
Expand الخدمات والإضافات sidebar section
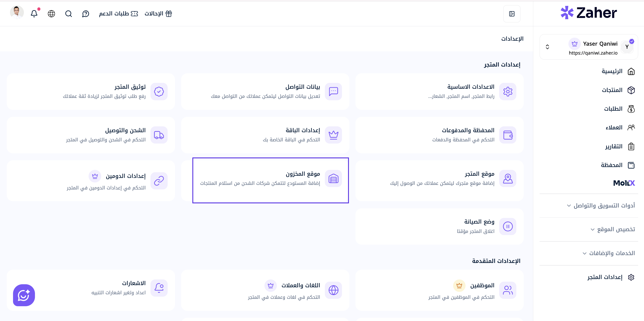point(609,253)
